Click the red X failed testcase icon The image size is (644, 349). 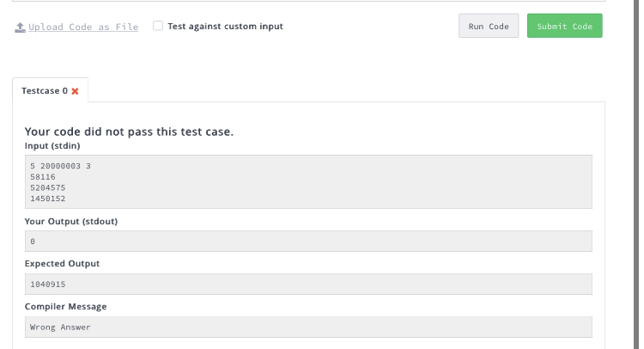[76, 91]
